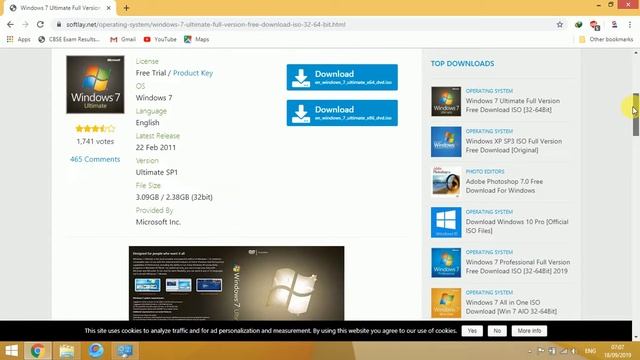Screen dimensions: 640x360
Task: Click the monitor app taskbar icon
Action: pos(125,351)
